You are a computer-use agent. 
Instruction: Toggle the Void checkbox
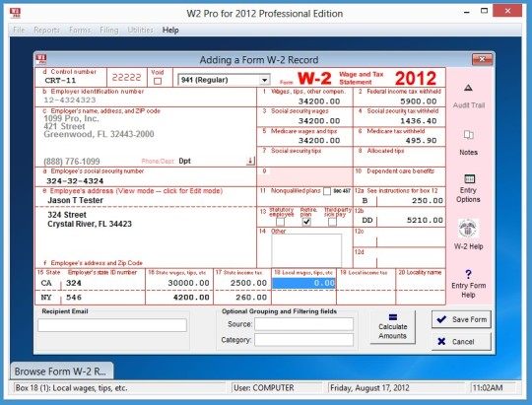click(x=158, y=82)
